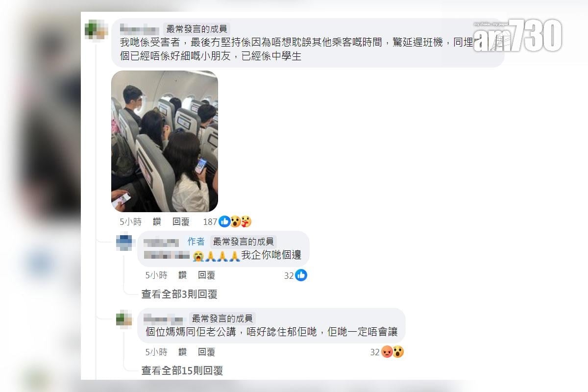588x392 pixels.
Task: Click the angry reaction emoji on last comment
Action: pyautogui.click(x=387, y=352)
